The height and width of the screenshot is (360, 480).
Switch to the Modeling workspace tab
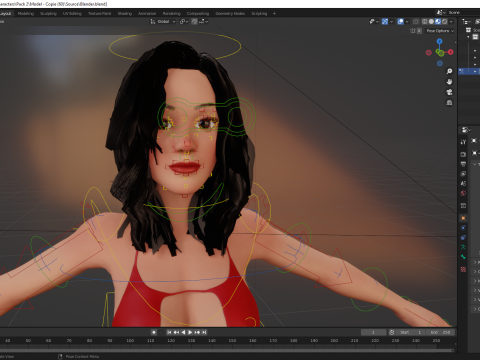(x=26, y=13)
